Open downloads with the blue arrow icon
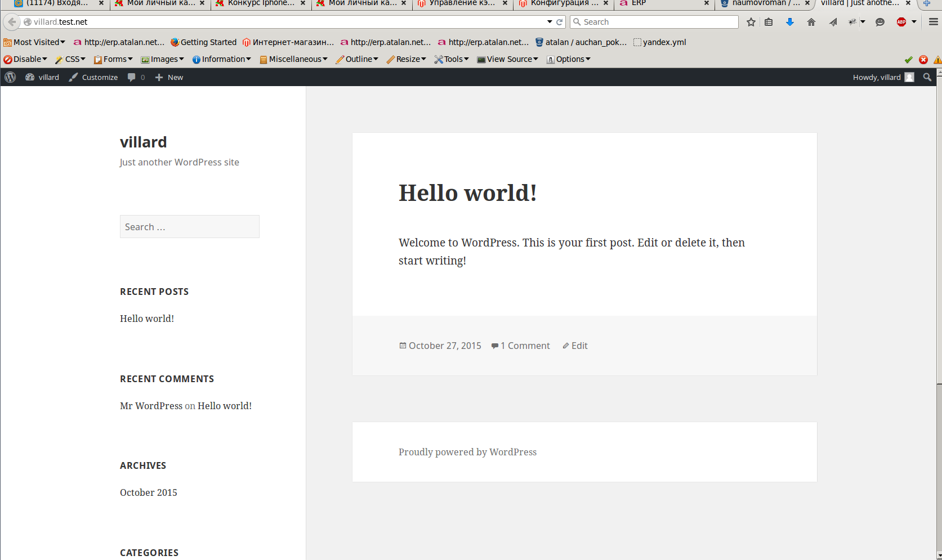The width and height of the screenshot is (942, 560). click(x=789, y=22)
